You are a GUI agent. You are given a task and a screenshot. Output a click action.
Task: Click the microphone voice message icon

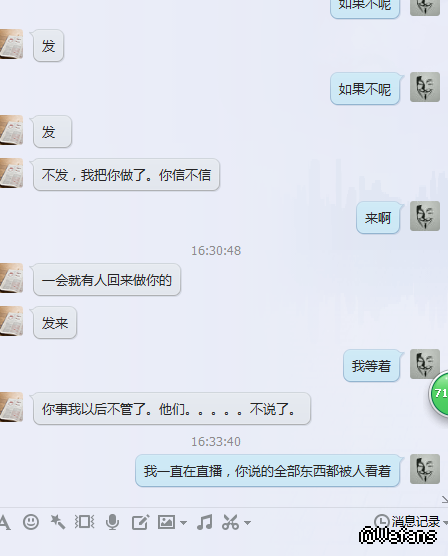[x=112, y=522]
